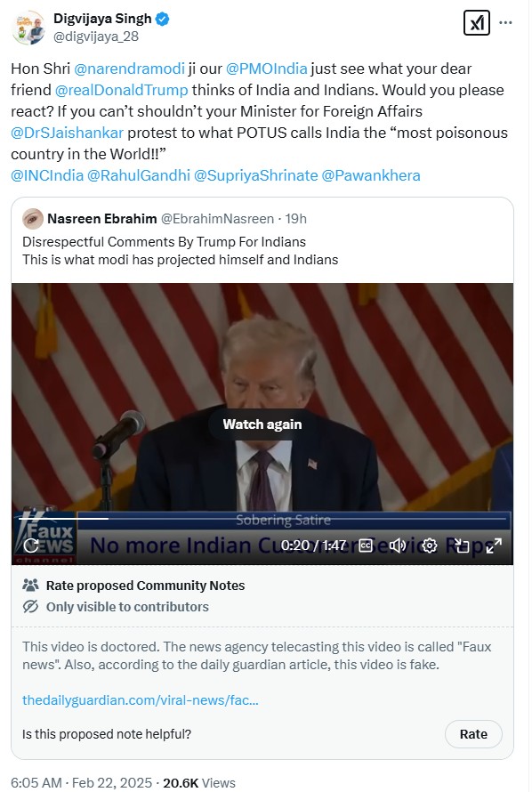Toggle closed captions CC on video

(366, 546)
